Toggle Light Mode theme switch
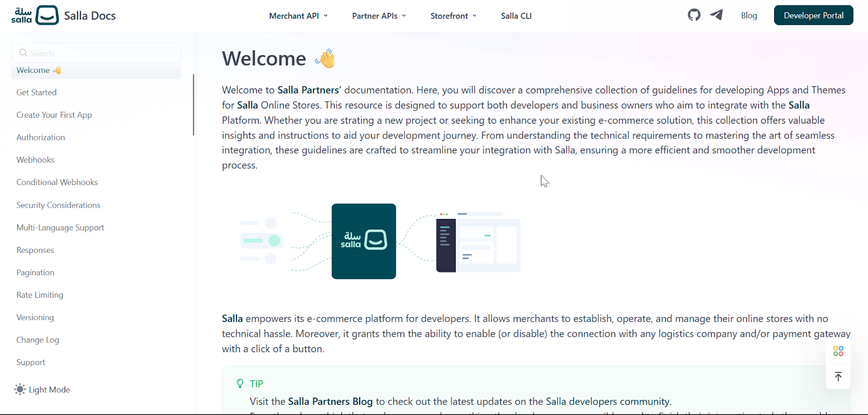 tap(42, 390)
